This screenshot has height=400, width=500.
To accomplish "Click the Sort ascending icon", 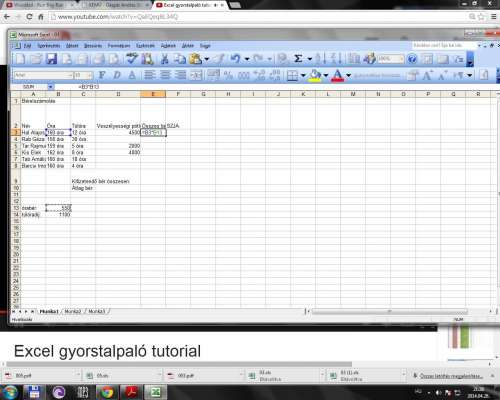I will click(320, 59).
